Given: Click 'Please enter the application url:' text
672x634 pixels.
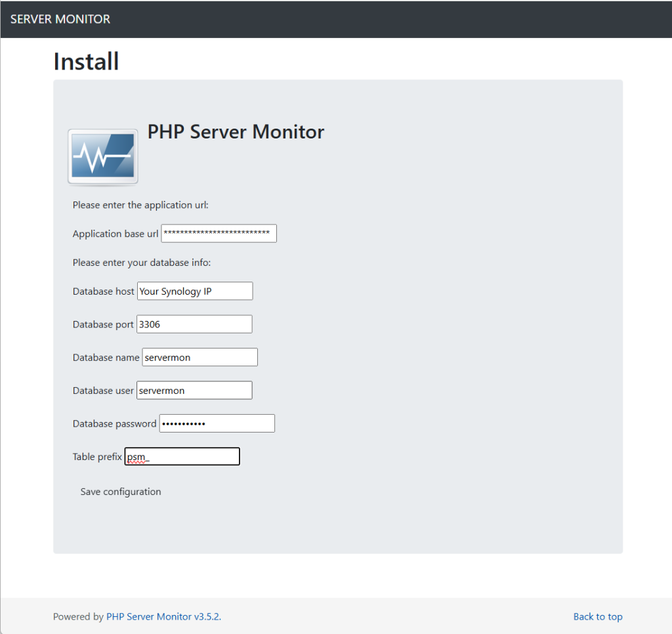Looking at the screenshot, I should click(140, 205).
